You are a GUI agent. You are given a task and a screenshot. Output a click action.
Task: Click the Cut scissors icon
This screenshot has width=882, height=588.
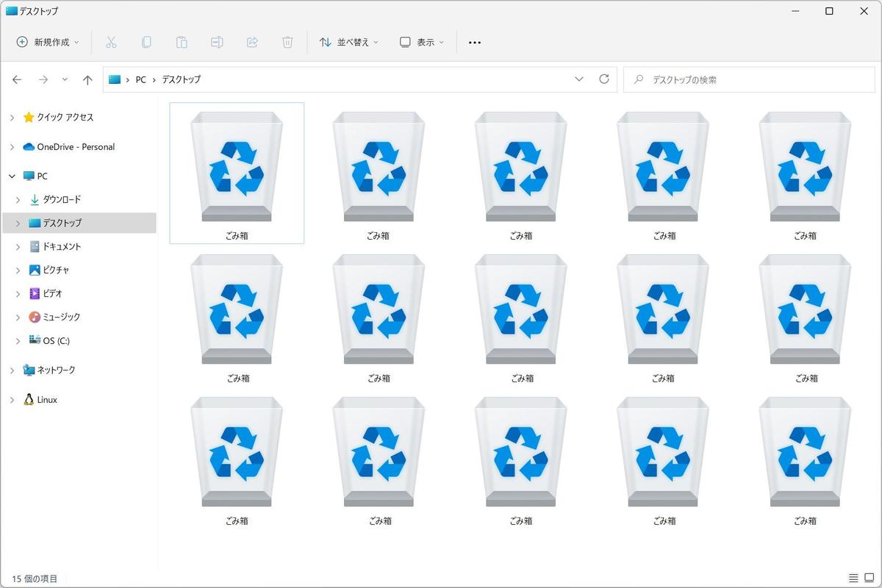tap(111, 42)
